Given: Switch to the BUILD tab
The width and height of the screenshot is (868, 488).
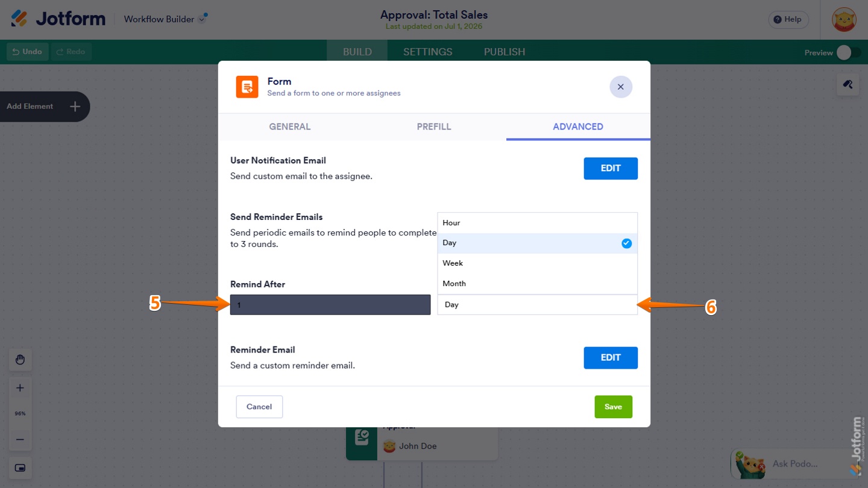Looking at the screenshot, I should (357, 52).
